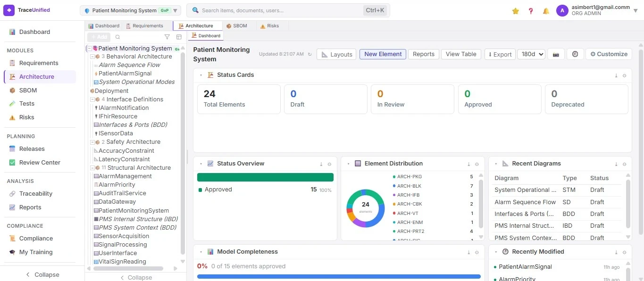Image resolution: width=644 pixels, height=281 pixels.
Task: Collapse the Recently Modified widget triangle
Action: tap(496, 252)
